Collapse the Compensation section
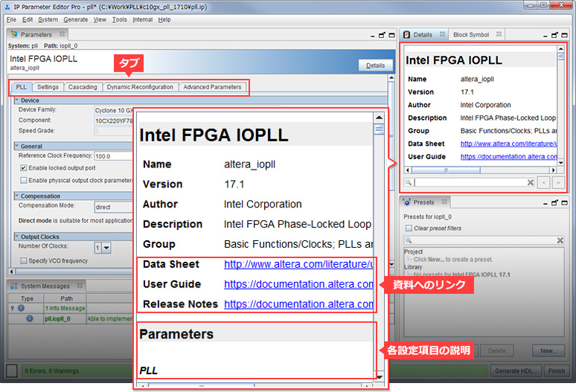This screenshot has width=576, height=392. coord(16,196)
